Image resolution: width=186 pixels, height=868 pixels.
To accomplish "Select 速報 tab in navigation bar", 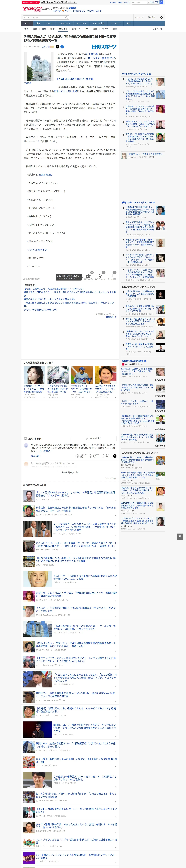I will click(38, 24).
